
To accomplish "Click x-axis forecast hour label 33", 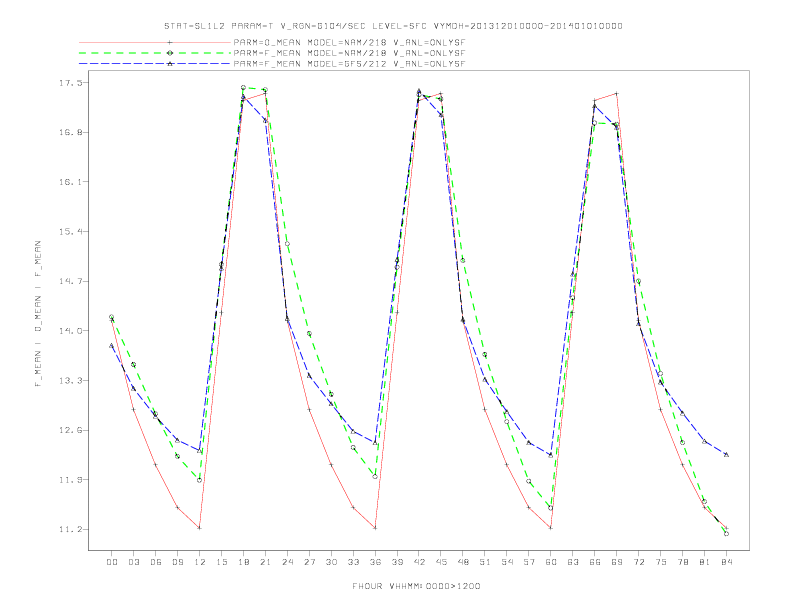I will (353, 562).
